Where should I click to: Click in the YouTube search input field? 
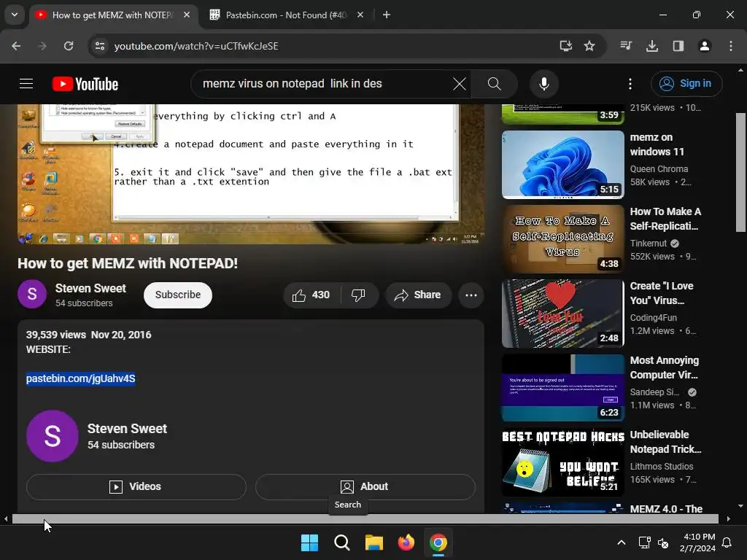324,84
